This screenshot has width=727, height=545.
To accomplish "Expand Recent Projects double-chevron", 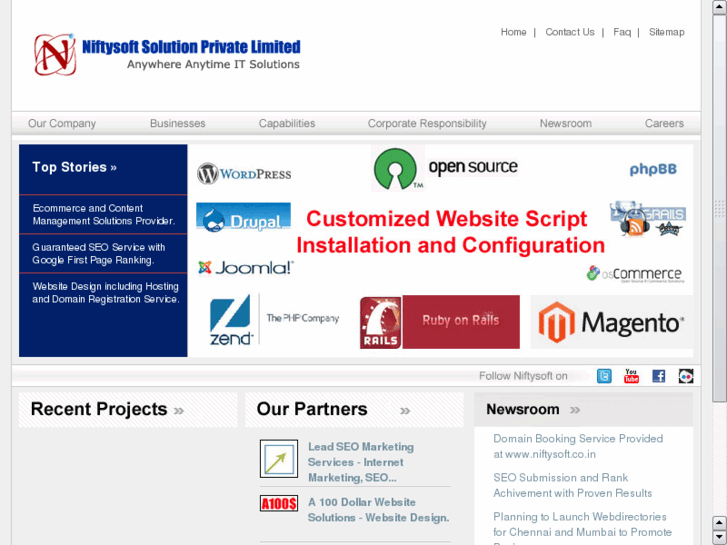I will point(179,410).
